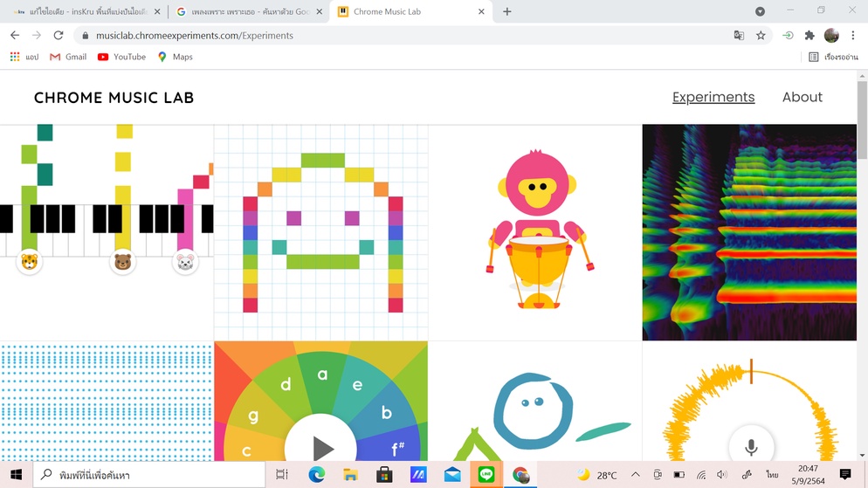
Task: Open the Chrome extensions puzzle icon
Action: point(809,36)
